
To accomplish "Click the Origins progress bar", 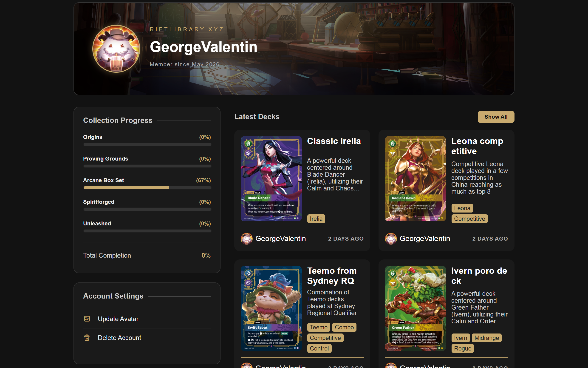I will click(147, 144).
